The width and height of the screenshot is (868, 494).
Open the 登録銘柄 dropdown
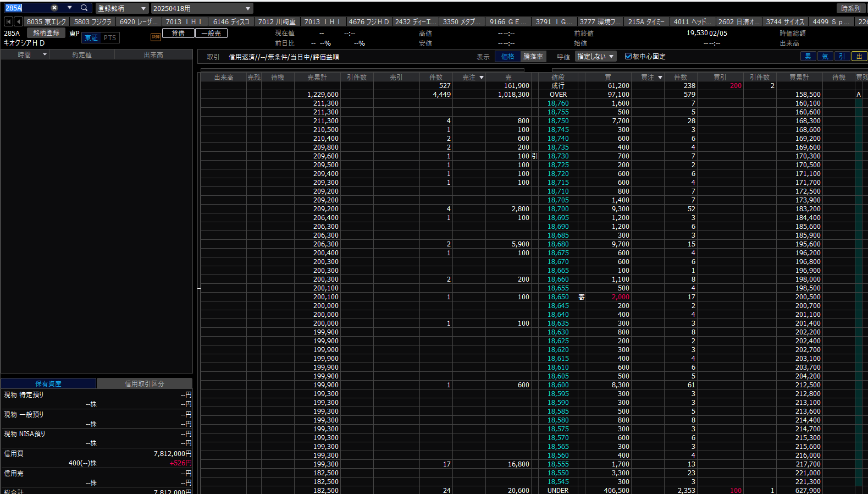(x=122, y=8)
